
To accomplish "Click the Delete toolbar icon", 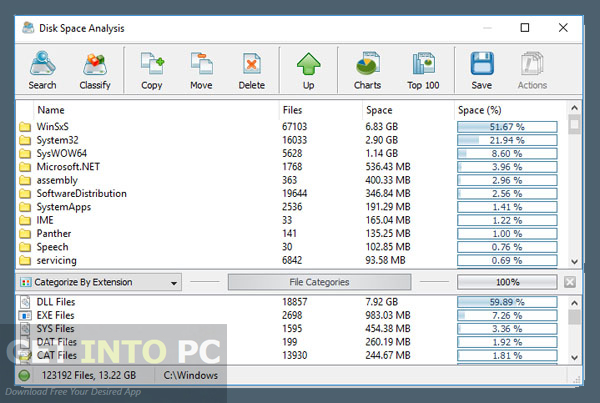I will pyautogui.click(x=252, y=71).
